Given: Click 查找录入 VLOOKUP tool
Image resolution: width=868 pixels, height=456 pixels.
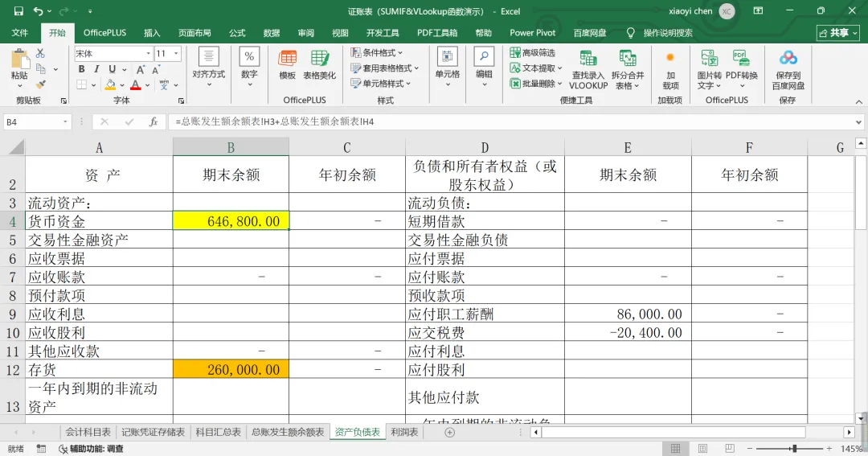Looking at the screenshot, I should (x=588, y=69).
